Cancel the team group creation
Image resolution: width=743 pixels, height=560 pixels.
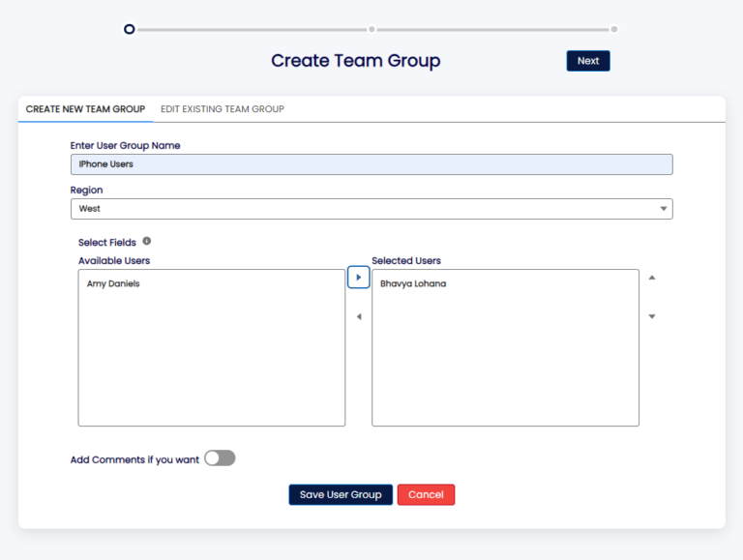coord(426,494)
